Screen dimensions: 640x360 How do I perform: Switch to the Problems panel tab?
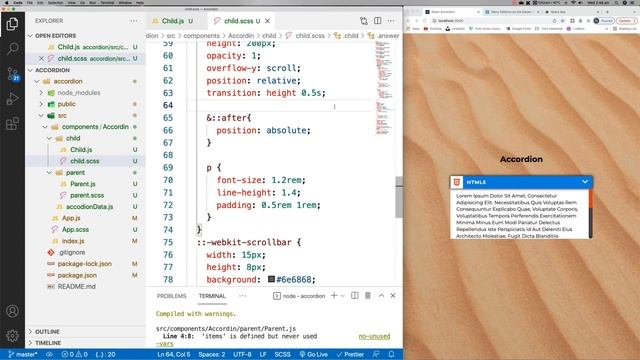pyautogui.click(x=171, y=296)
